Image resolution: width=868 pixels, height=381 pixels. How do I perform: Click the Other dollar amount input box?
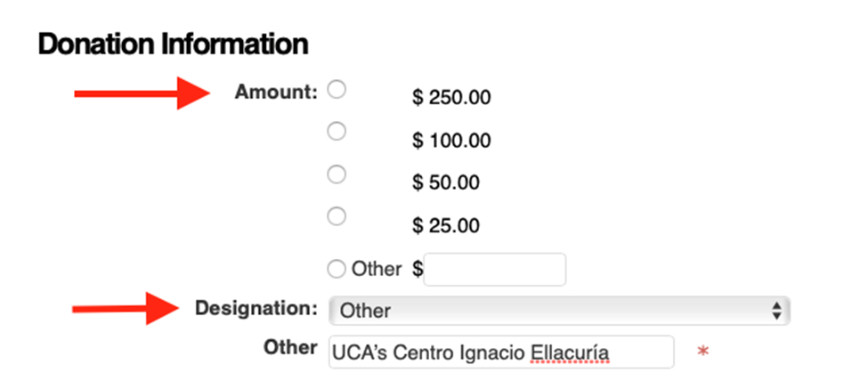point(495,270)
